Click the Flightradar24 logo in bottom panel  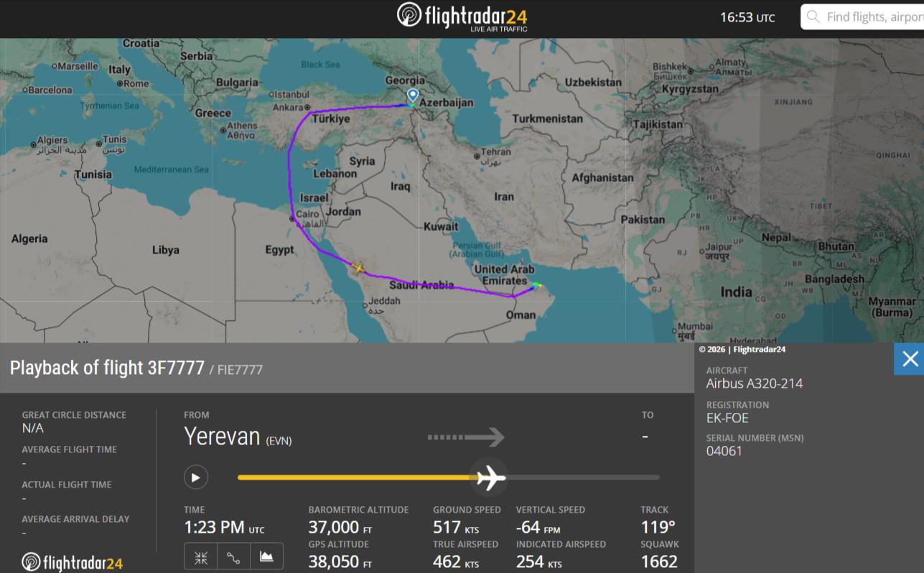tap(72, 562)
